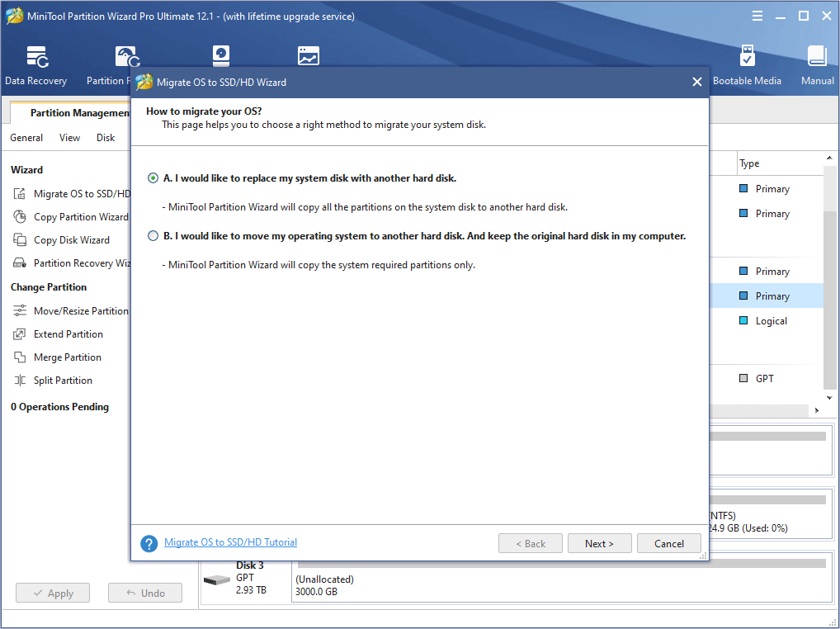The height and width of the screenshot is (629, 840).
Task: Click the partition list scroll up arrow
Action: (829, 158)
